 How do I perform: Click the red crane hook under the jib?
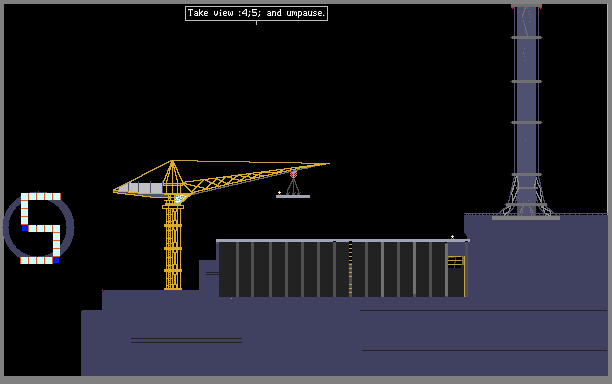294,174
